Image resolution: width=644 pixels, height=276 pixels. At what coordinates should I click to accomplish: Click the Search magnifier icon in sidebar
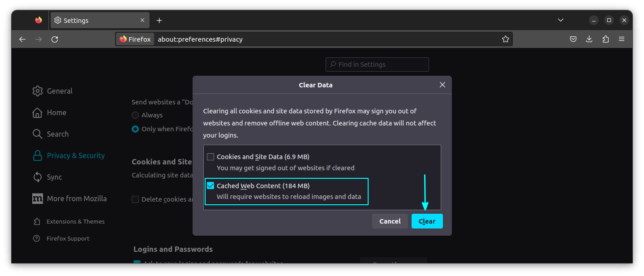click(x=38, y=134)
